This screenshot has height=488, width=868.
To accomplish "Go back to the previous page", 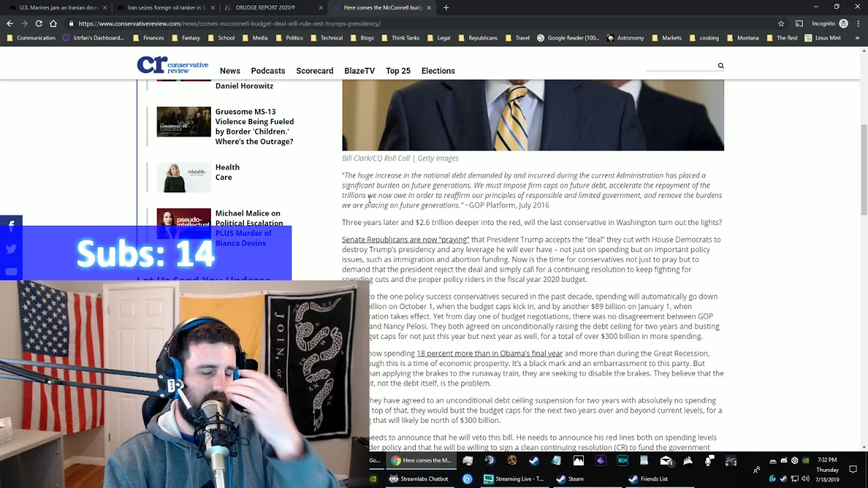I will (9, 23).
